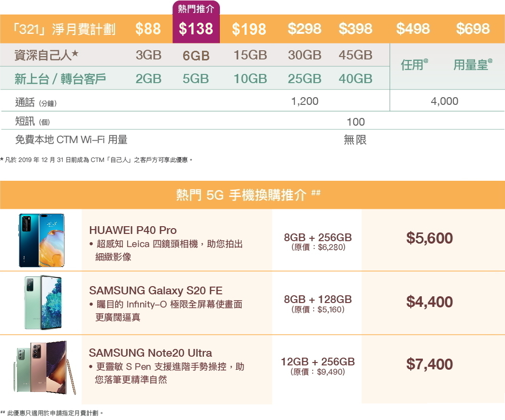View the Samsung Note20 Ultra thumbnail
This screenshot has height=420, width=505.
coord(45,368)
